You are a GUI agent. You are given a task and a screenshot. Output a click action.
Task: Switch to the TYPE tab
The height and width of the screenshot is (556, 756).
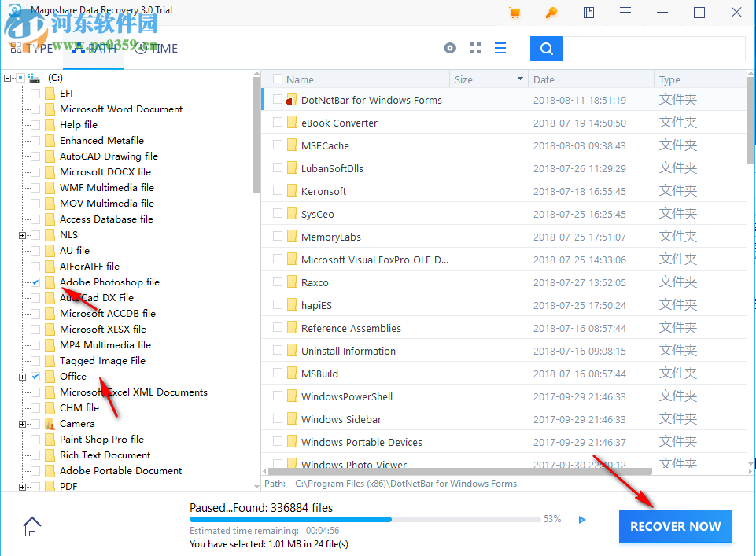click(39, 48)
